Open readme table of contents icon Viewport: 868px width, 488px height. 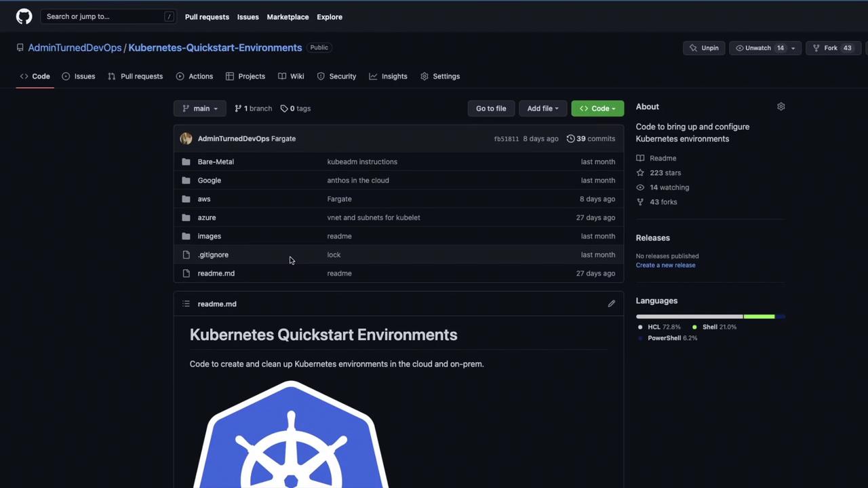coord(186,304)
